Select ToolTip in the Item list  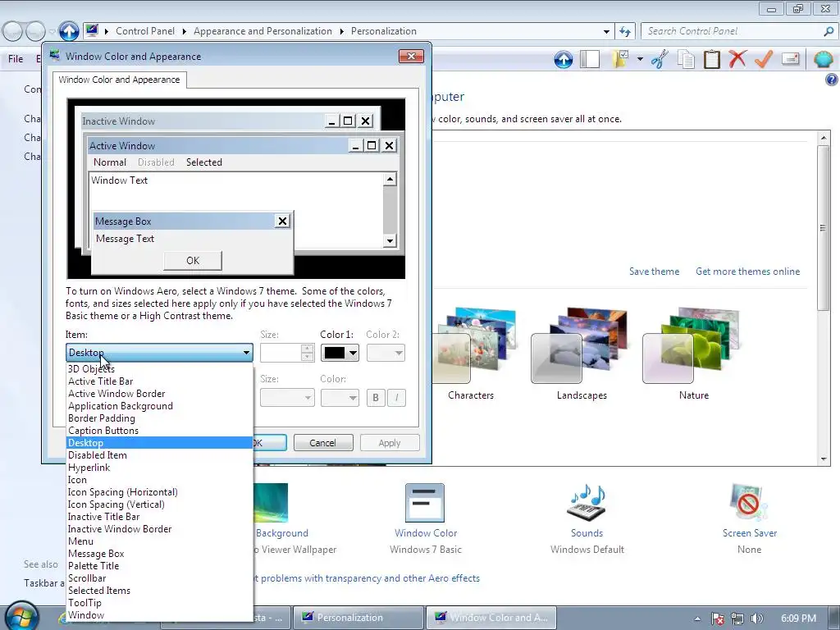click(159, 603)
